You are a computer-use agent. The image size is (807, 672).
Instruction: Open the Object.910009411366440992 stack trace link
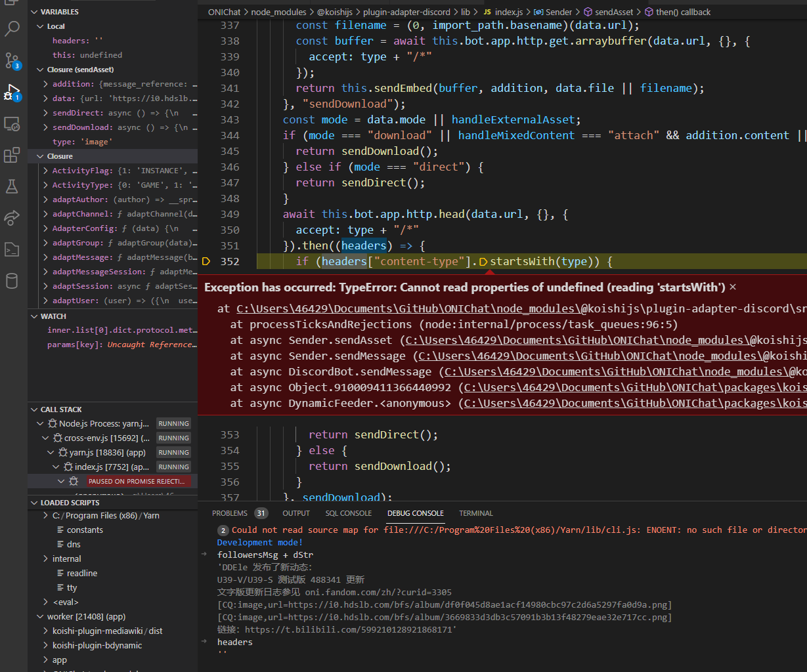point(636,387)
